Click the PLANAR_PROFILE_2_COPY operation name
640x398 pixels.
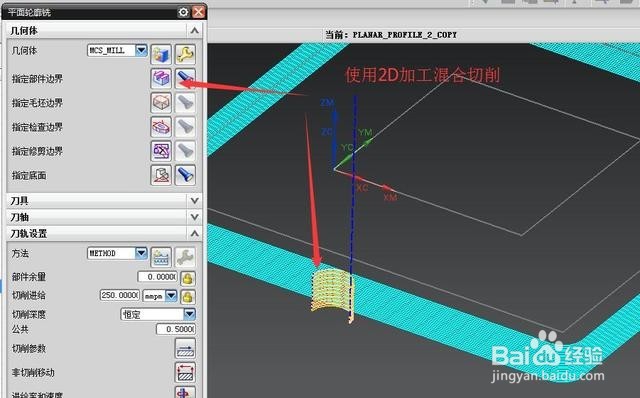point(404,35)
